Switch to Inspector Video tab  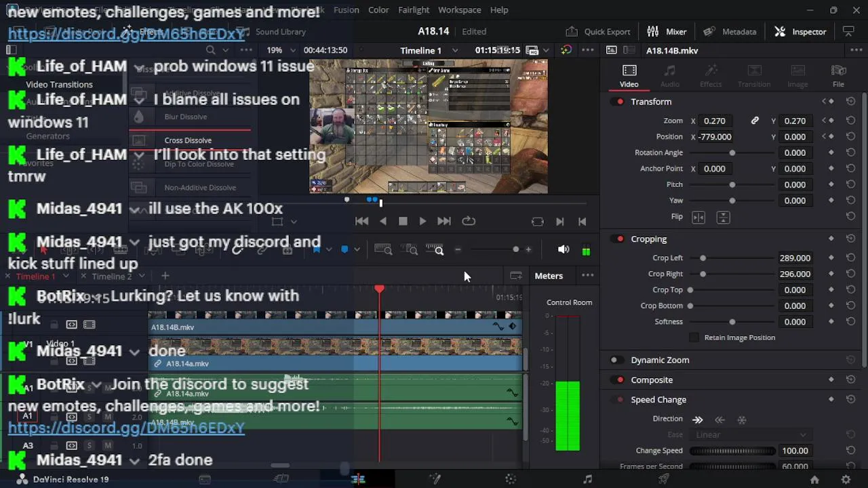tap(629, 76)
